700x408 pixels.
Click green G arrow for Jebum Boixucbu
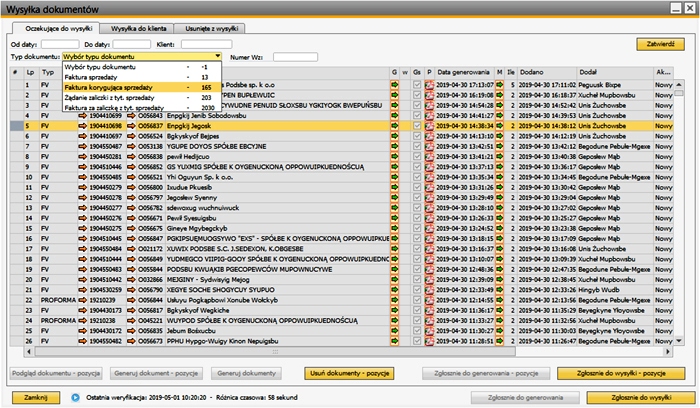394,331
